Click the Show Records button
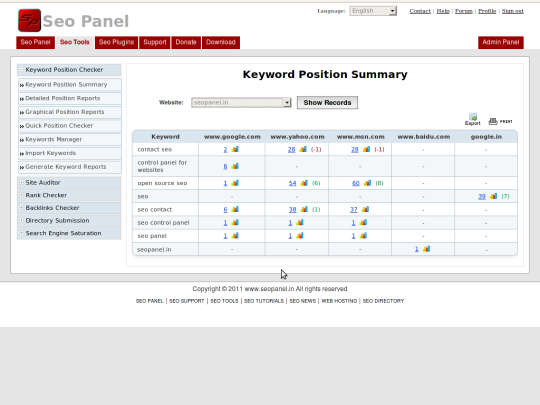 click(328, 103)
